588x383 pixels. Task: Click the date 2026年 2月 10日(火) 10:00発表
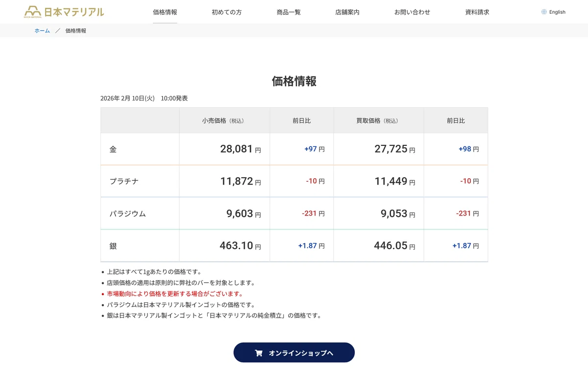(144, 98)
